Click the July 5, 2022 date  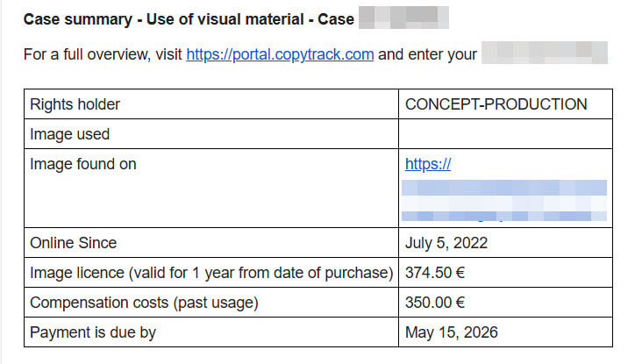(x=446, y=243)
